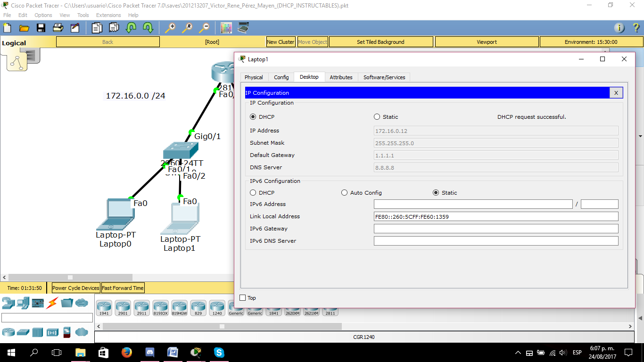Open the Tools menu
Screen dimensions: 644x362
point(83,15)
